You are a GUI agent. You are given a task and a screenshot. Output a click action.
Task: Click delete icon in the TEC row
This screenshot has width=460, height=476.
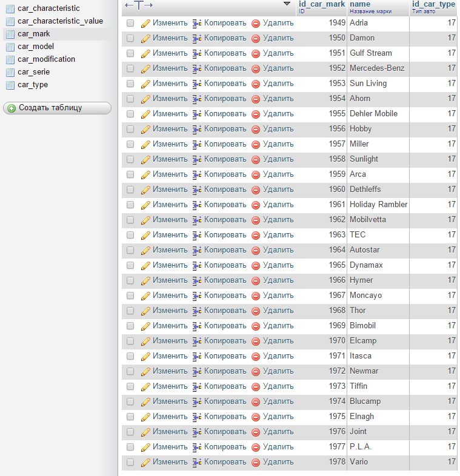click(256, 236)
